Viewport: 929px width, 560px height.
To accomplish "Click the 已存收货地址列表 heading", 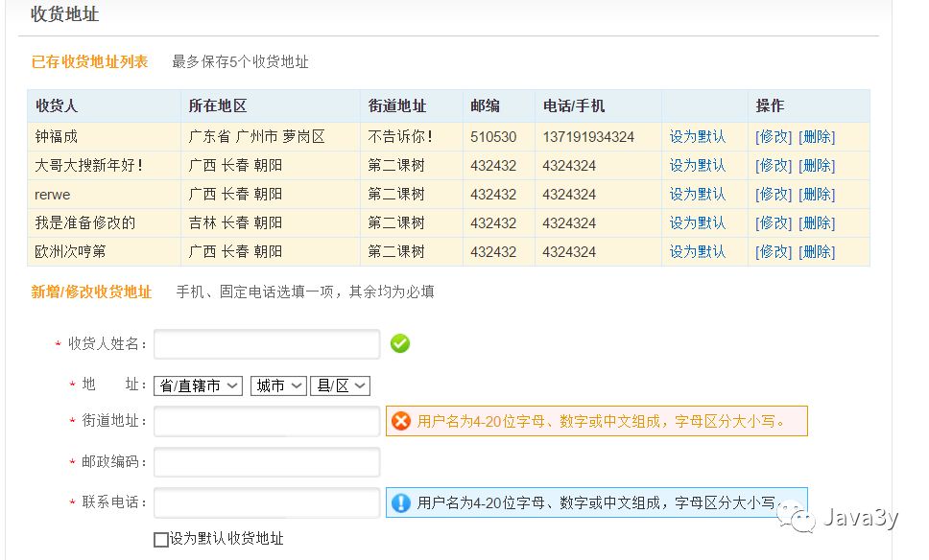I will (x=89, y=61).
